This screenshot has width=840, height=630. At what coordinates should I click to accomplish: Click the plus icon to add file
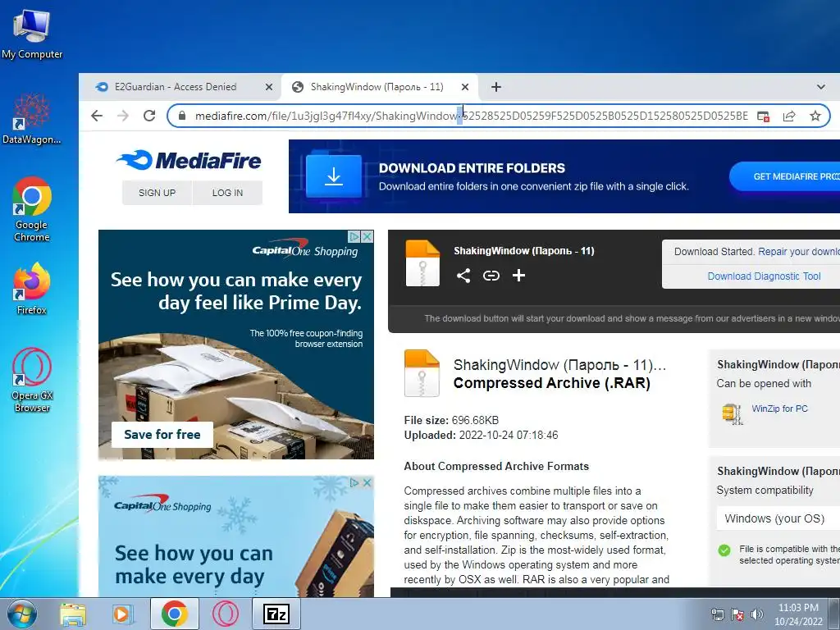pyautogui.click(x=518, y=276)
